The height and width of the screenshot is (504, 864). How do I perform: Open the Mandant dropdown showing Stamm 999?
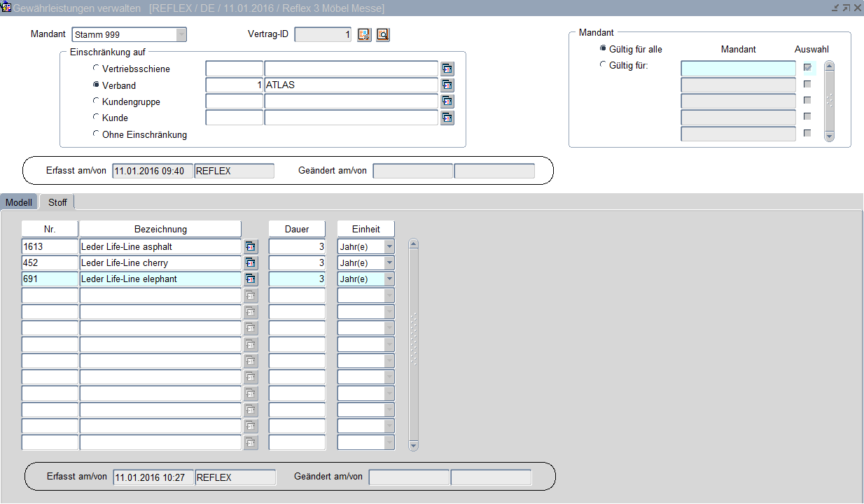pyautogui.click(x=181, y=35)
